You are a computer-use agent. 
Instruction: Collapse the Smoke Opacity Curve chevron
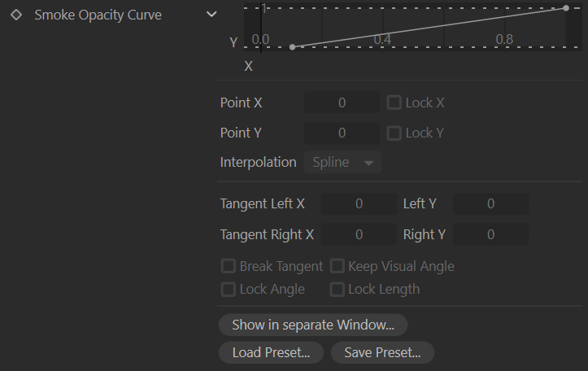[x=211, y=15]
